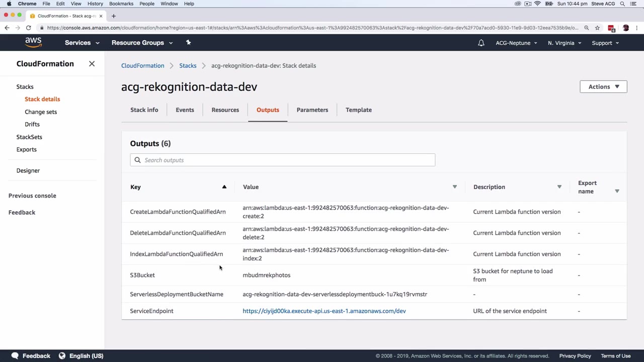Viewport: 644px width, 362px height.
Task: Expand the Services dropdown
Action: (x=82, y=43)
